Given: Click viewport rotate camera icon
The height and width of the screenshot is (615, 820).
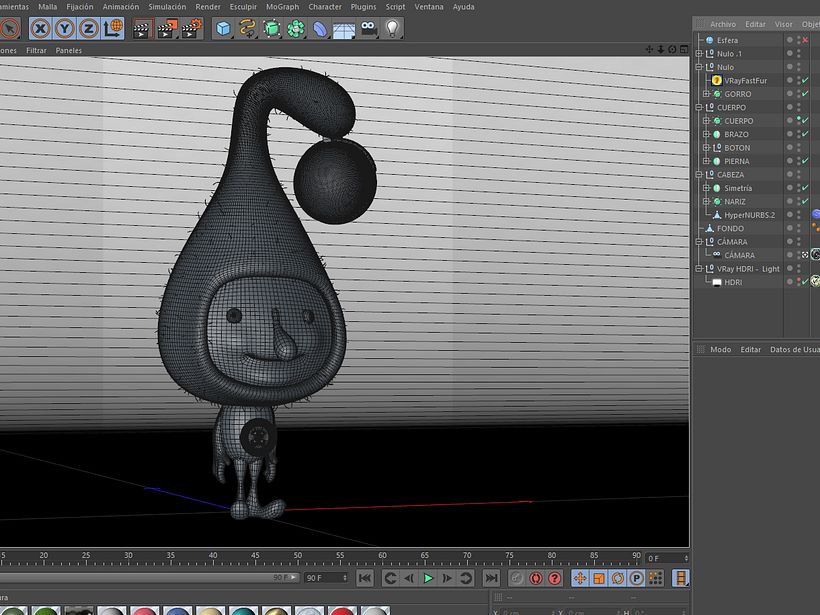Looking at the screenshot, I should tap(673, 49).
